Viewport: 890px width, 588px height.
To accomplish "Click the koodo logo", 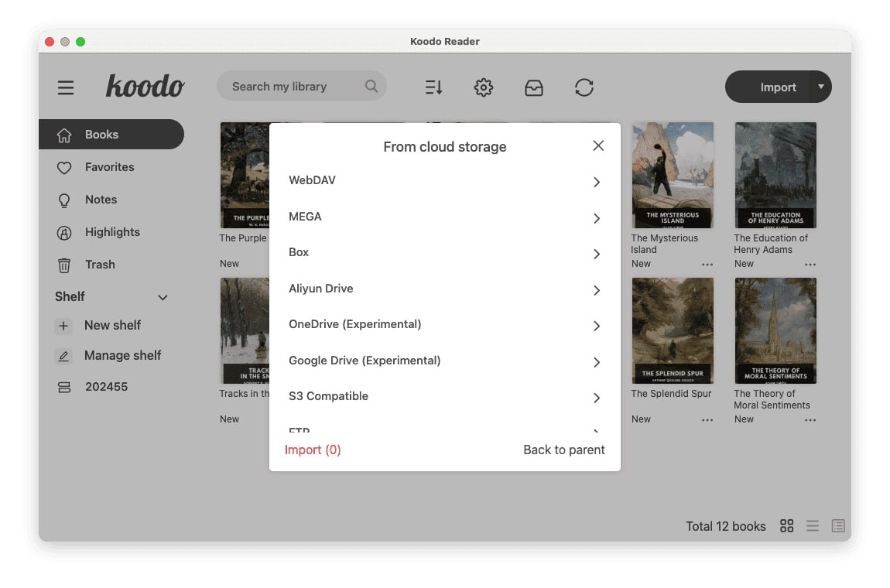I will point(145,87).
